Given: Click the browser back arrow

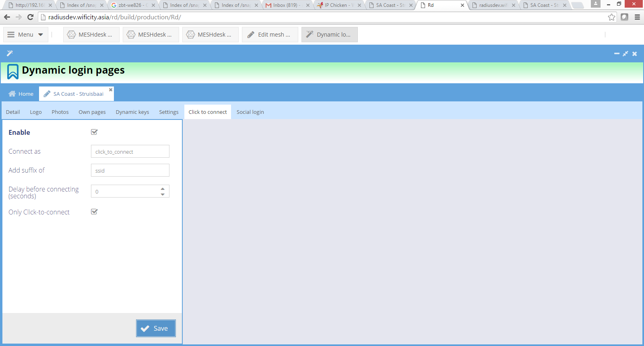Looking at the screenshot, I should (x=7, y=17).
